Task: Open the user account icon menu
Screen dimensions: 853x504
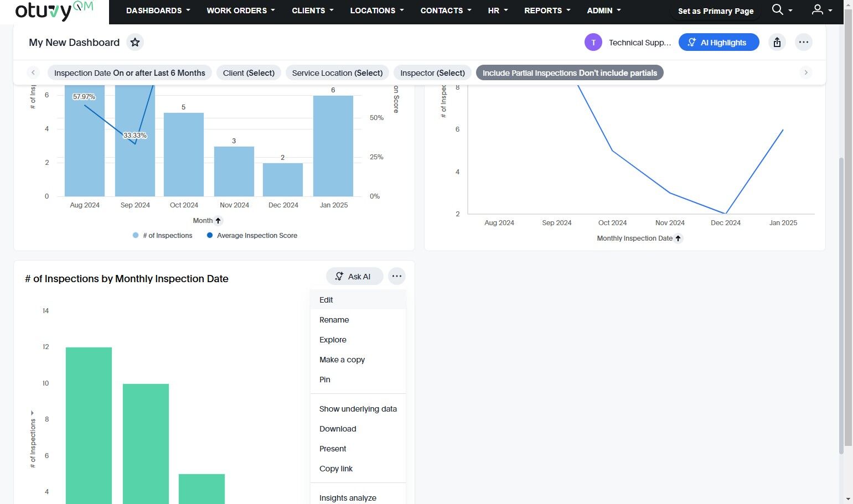Action: point(818,10)
